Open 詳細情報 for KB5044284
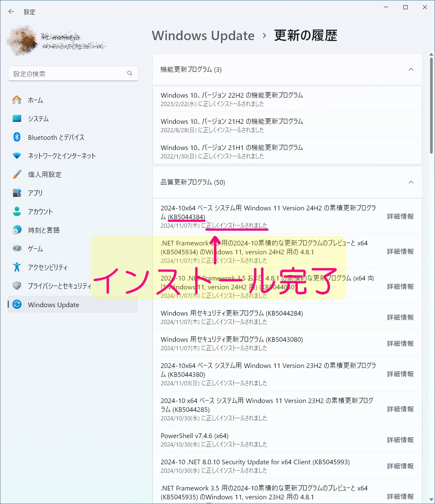Image resolution: width=435 pixels, height=504 pixels. tap(400, 317)
